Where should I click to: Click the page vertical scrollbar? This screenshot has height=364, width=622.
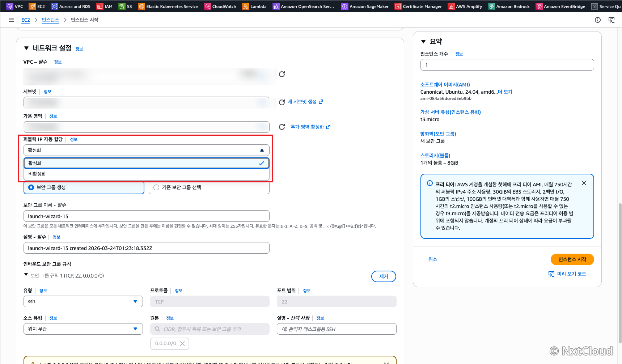pos(620,273)
